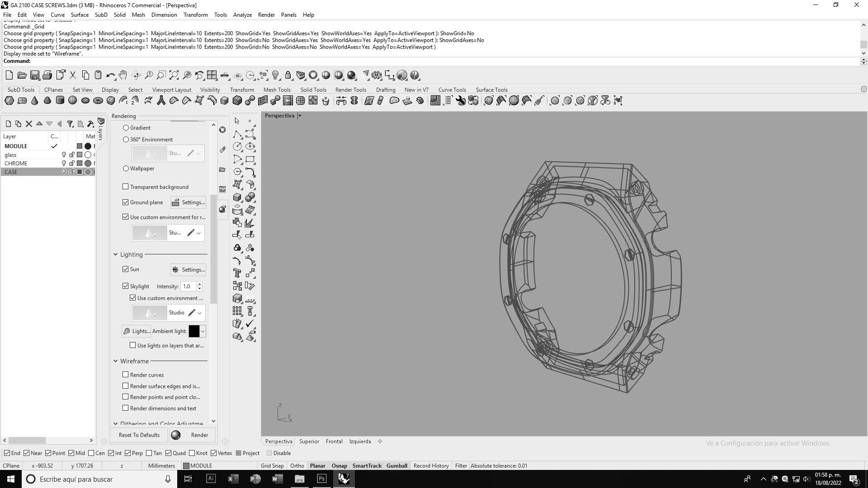868x488 pixels.
Task: Increase Skylight intensity with the up stepper
Action: tap(199, 284)
